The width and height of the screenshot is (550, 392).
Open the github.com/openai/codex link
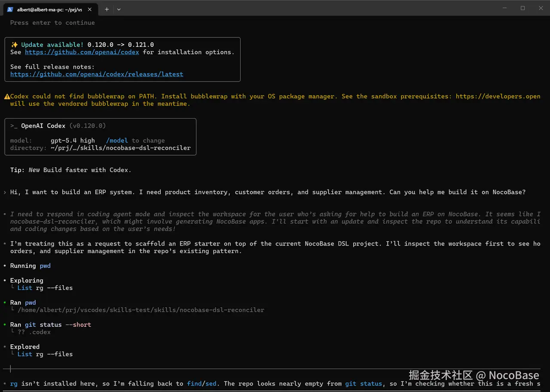(x=82, y=52)
